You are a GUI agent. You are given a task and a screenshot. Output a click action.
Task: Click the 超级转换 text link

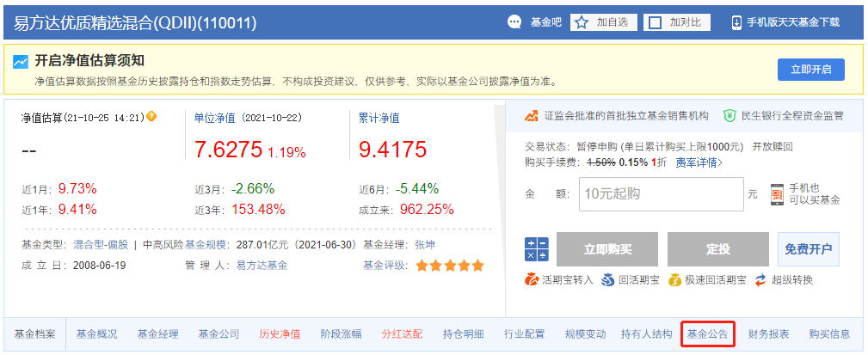[x=792, y=280]
